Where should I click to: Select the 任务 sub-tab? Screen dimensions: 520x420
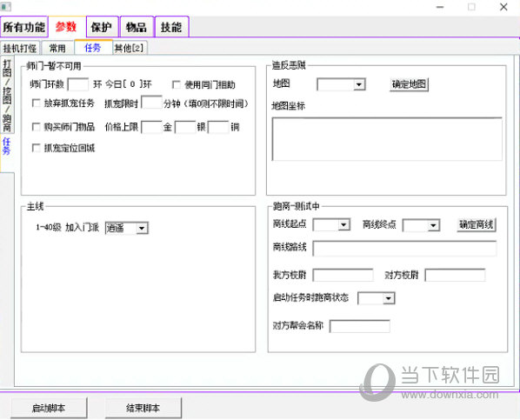click(93, 48)
